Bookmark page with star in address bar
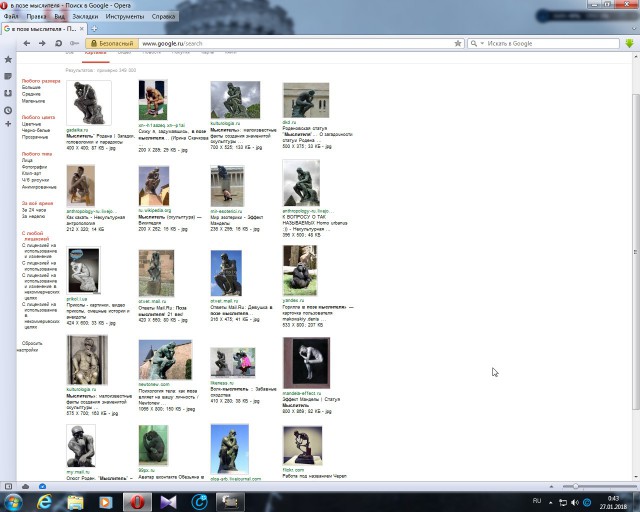 pos(458,43)
